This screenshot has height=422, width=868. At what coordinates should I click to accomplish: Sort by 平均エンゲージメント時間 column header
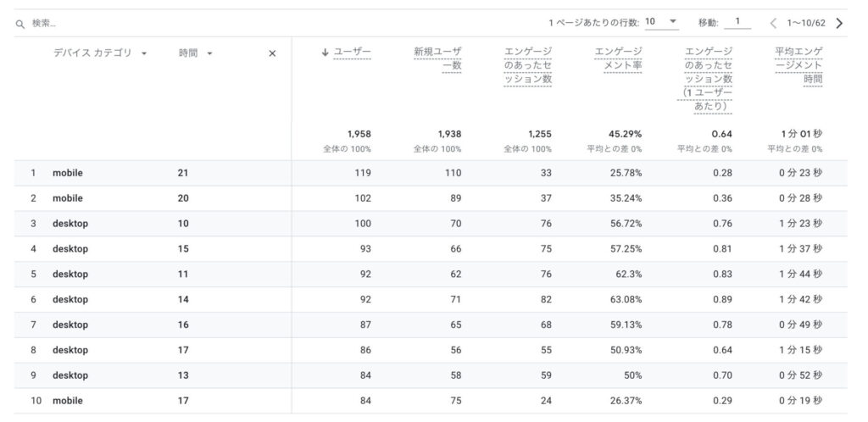(798, 65)
